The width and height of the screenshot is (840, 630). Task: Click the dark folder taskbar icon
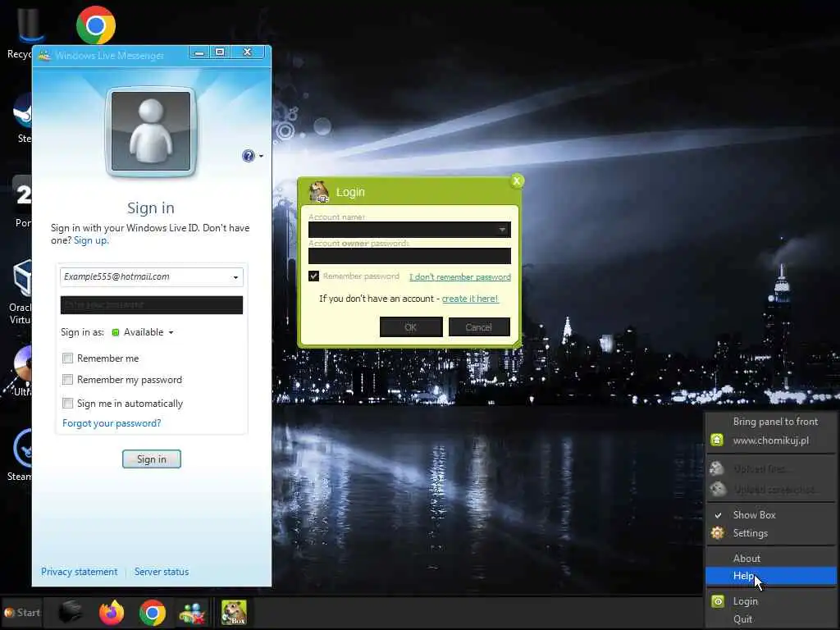(x=71, y=612)
